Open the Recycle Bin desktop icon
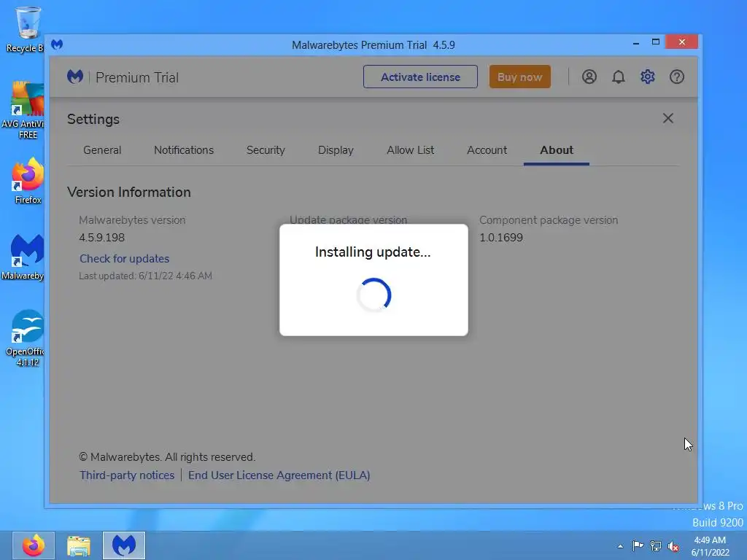Screen dimensions: 747x560 coord(26,29)
